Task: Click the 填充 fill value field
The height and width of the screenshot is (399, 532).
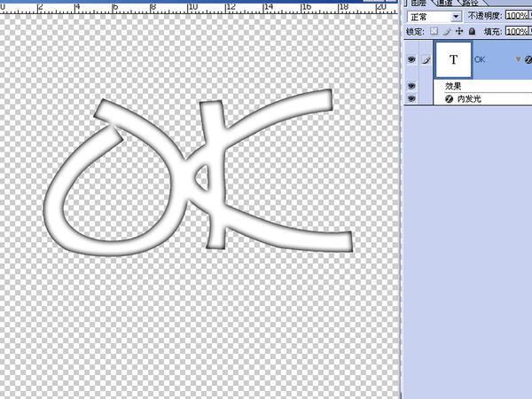Action: [517, 31]
